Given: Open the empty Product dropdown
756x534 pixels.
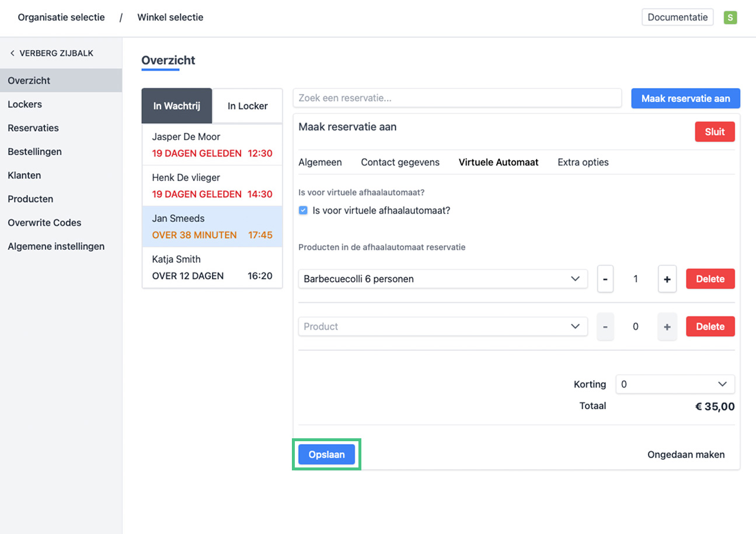Looking at the screenshot, I should point(443,327).
